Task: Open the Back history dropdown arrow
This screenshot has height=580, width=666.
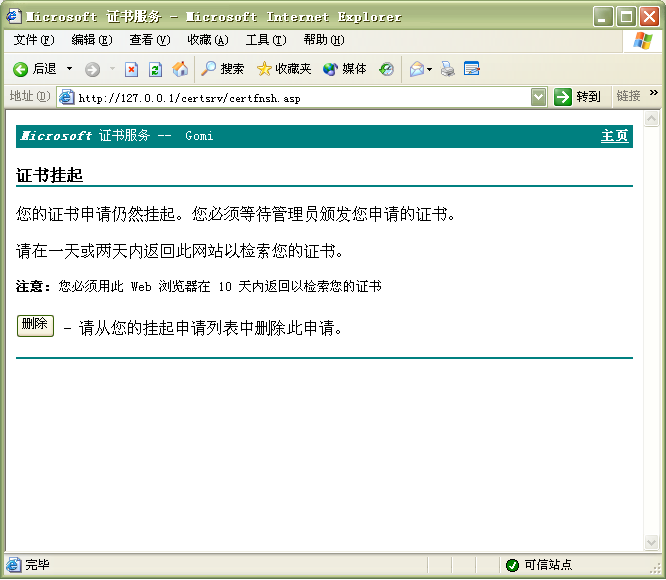Action: (69, 69)
